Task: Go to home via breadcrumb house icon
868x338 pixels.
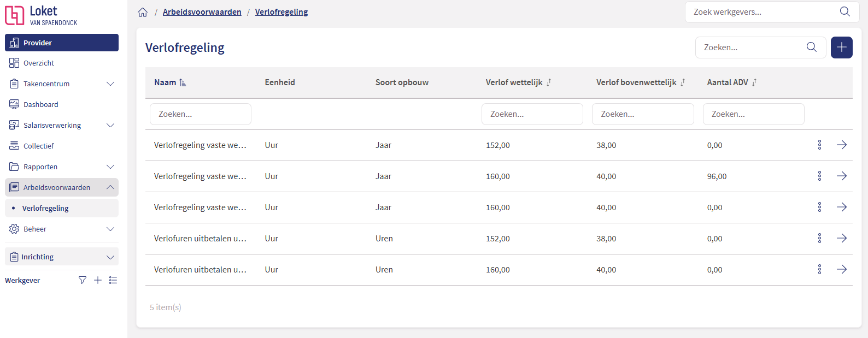Action: (143, 12)
